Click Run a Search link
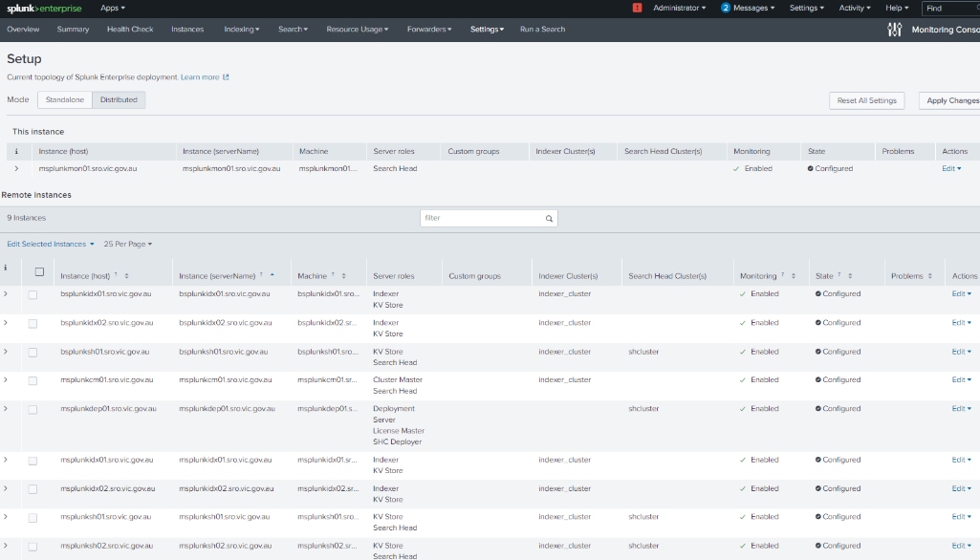The image size is (980, 560). tap(542, 30)
